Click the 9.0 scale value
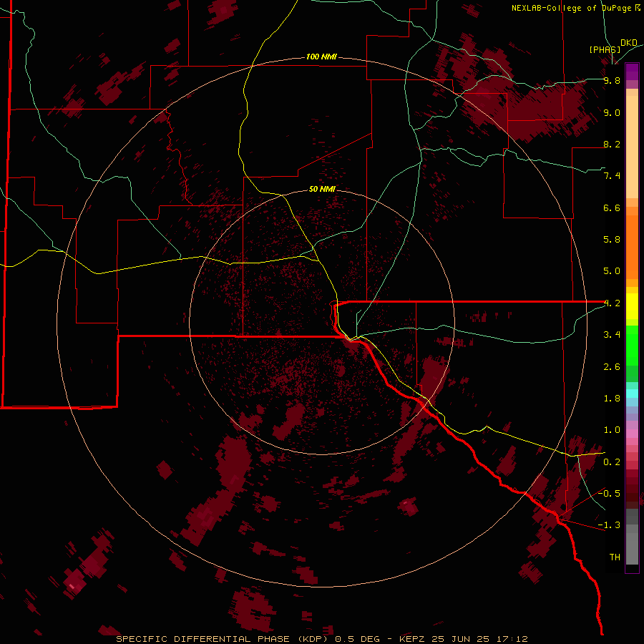The height and width of the screenshot is (644, 644). tap(612, 113)
